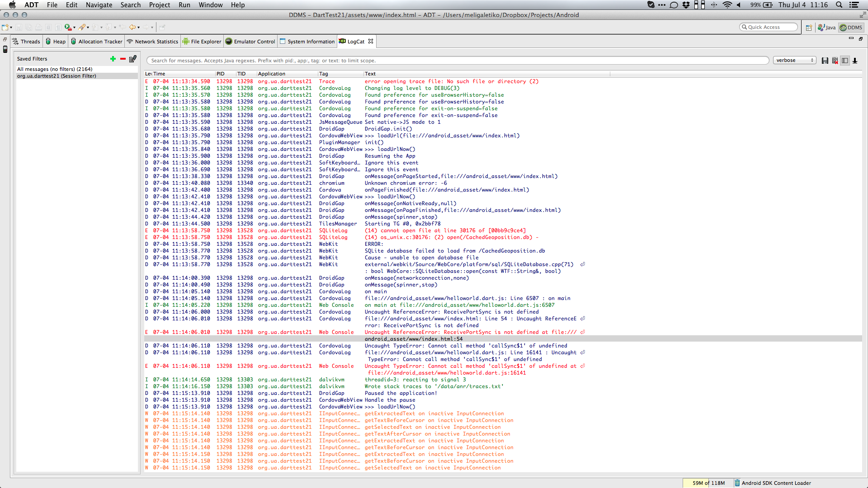Open the Allocation Tracker tab
The width and height of the screenshot is (868, 488).
(96, 42)
